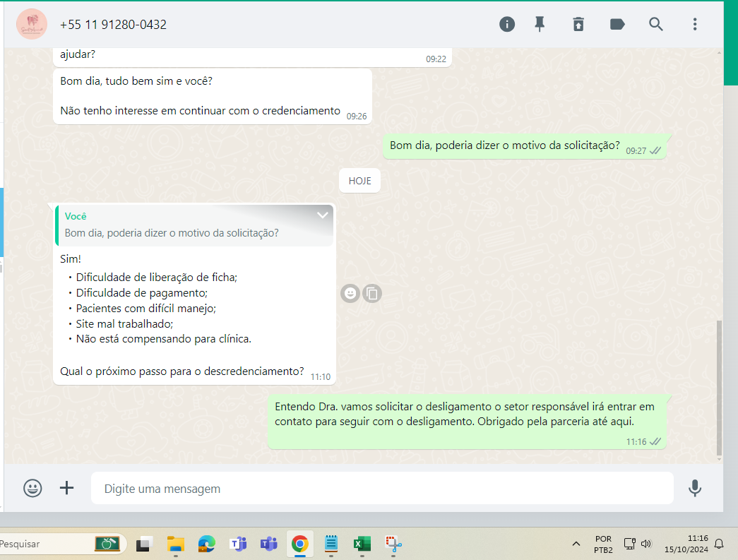
Task: Add a label with the tag icon
Action: coord(617,25)
